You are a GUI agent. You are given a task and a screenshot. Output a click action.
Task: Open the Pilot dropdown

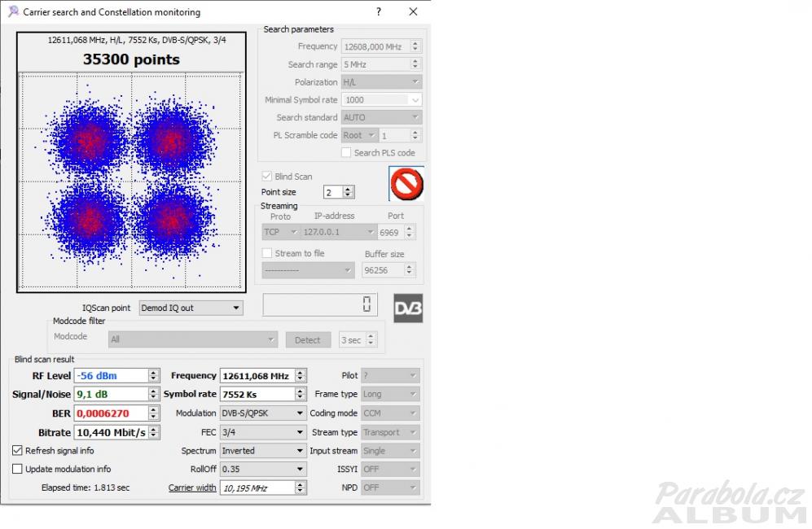tap(390, 376)
